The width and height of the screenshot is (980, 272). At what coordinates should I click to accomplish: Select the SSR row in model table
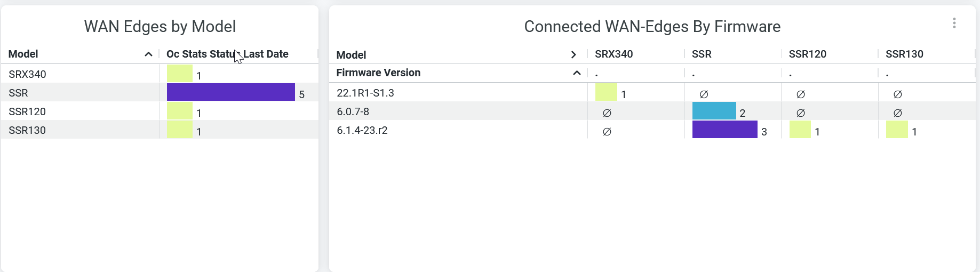coord(19,93)
